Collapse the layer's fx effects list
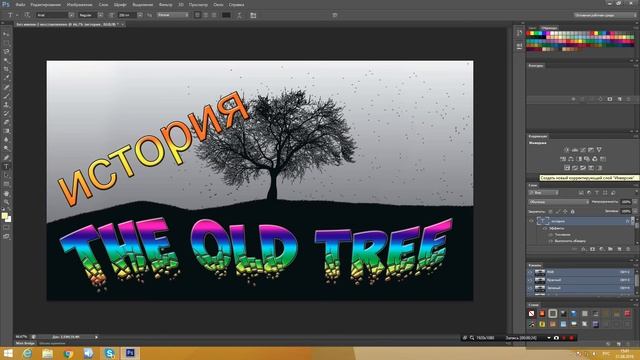This screenshot has width=640, height=360. [x=633, y=221]
